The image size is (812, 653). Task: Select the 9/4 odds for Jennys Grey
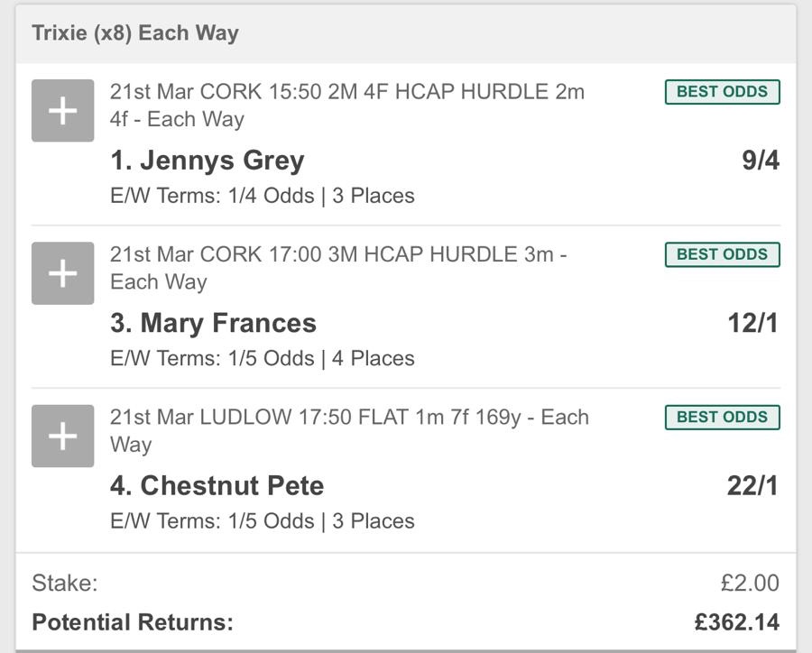[x=760, y=161]
